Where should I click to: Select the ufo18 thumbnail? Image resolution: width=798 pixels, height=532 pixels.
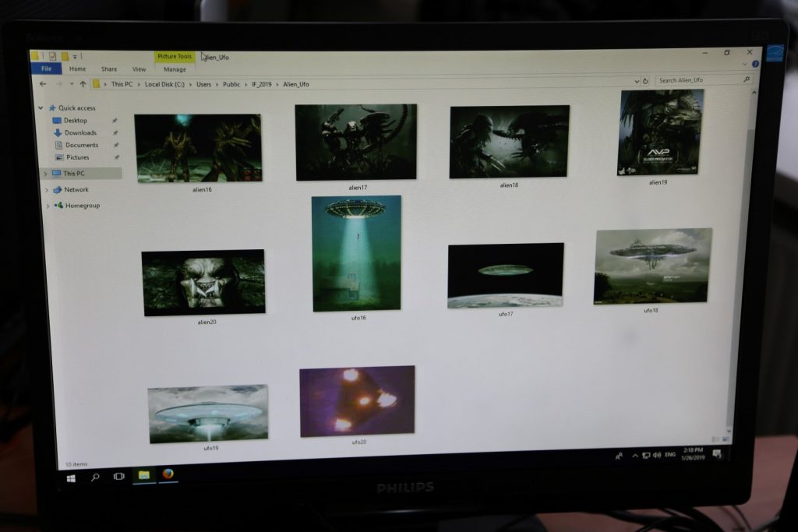(652, 266)
